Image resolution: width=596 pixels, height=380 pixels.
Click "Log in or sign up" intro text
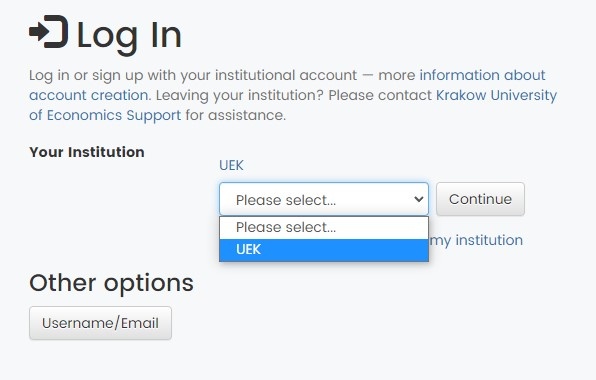pyautogui.click(x=86, y=75)
